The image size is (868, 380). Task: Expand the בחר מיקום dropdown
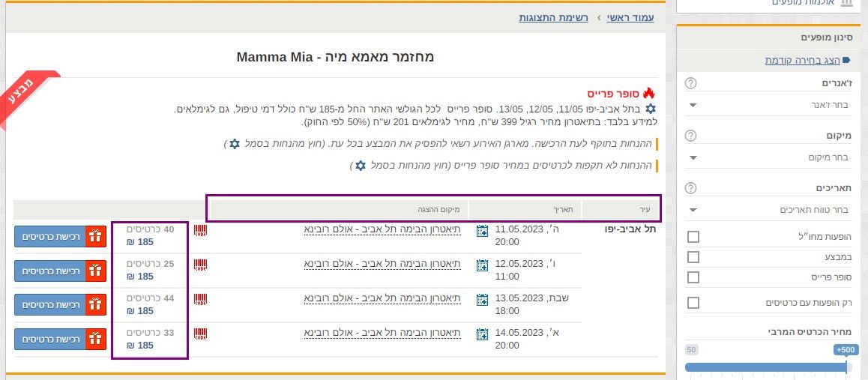769,157
